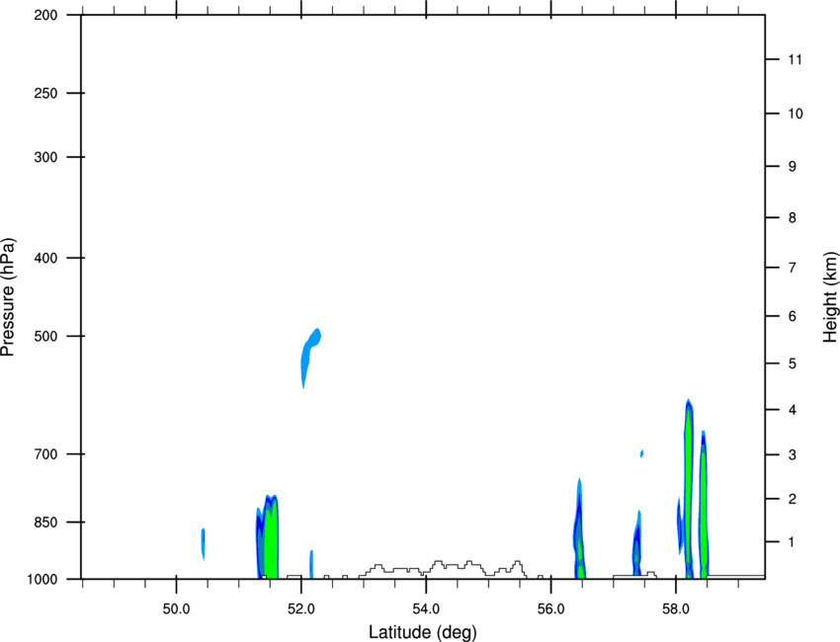Click the 2 km height label
This screenshot has width=840, height=642.
793,499
